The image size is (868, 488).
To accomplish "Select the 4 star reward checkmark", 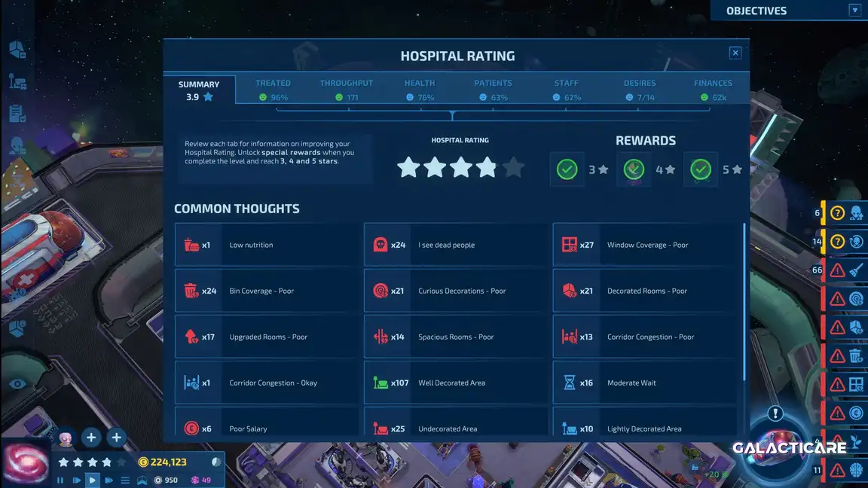I will [x=634, y=169].
